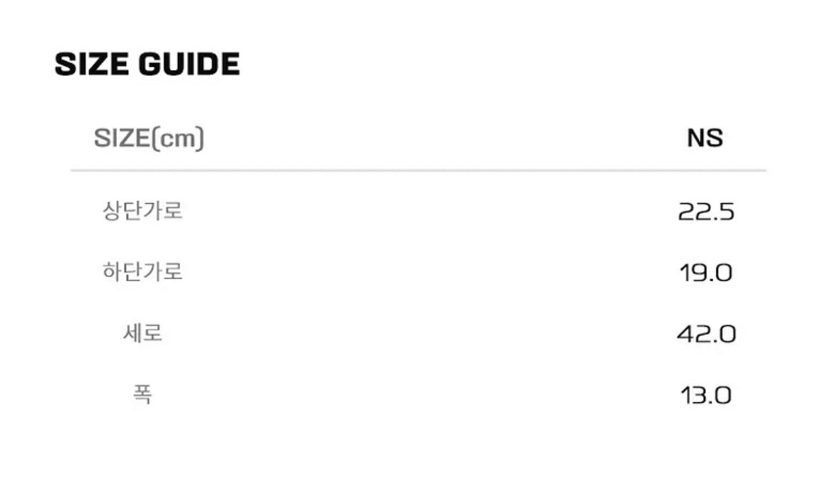The height and width of the screenshot is (504, 835).
Task: Click the gray SIZE text in table header
Action: pyautogui.click(x=120, y=139)
